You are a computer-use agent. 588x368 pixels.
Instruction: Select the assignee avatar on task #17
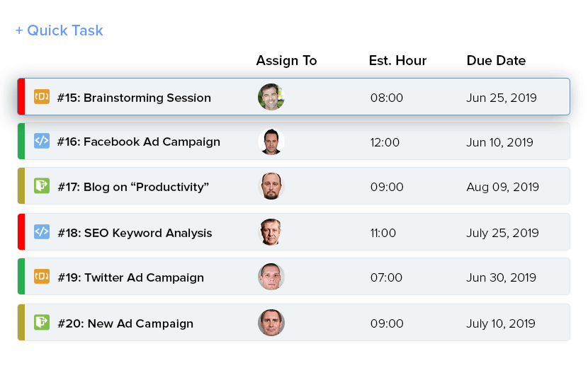(271, 186)
